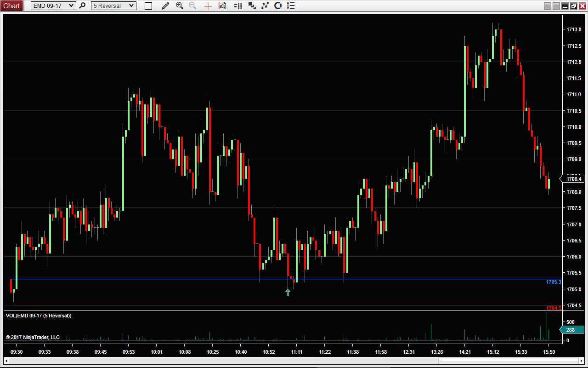Click the 1713.0 price axis label
This screenshot has width=588, height=368.
point(573,29)
